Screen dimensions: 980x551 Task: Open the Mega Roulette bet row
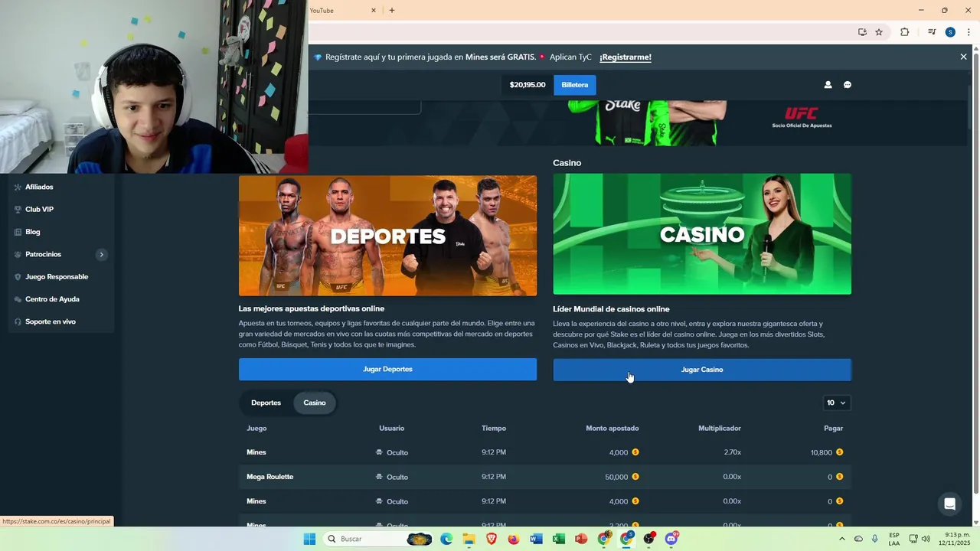click(x=544, y=477)
